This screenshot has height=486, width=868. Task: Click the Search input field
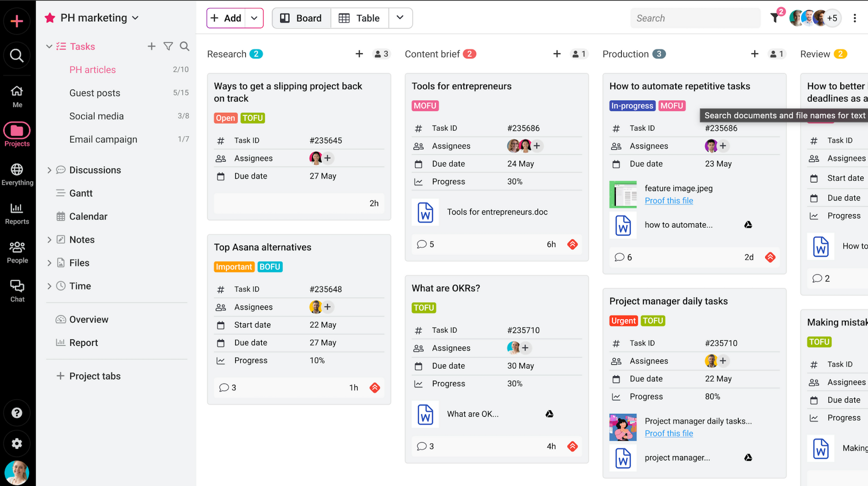(x=694, y=18)
